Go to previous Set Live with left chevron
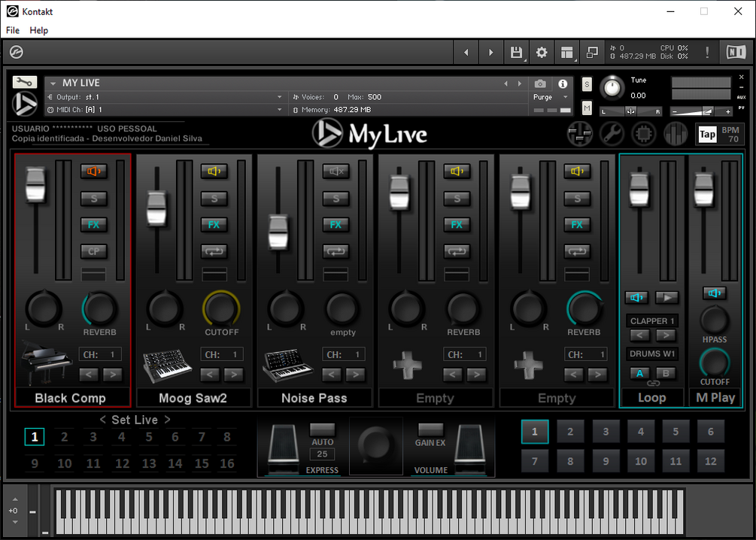 click(x=103, y=420)
